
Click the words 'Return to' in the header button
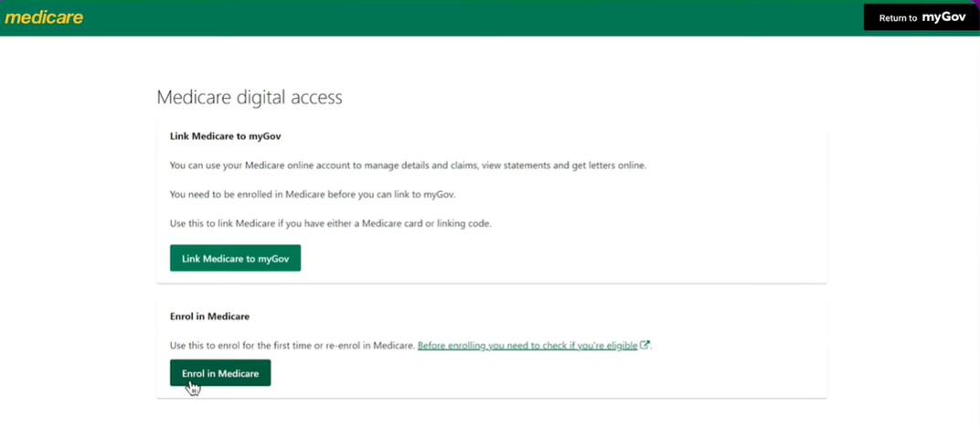coord(898,18)
